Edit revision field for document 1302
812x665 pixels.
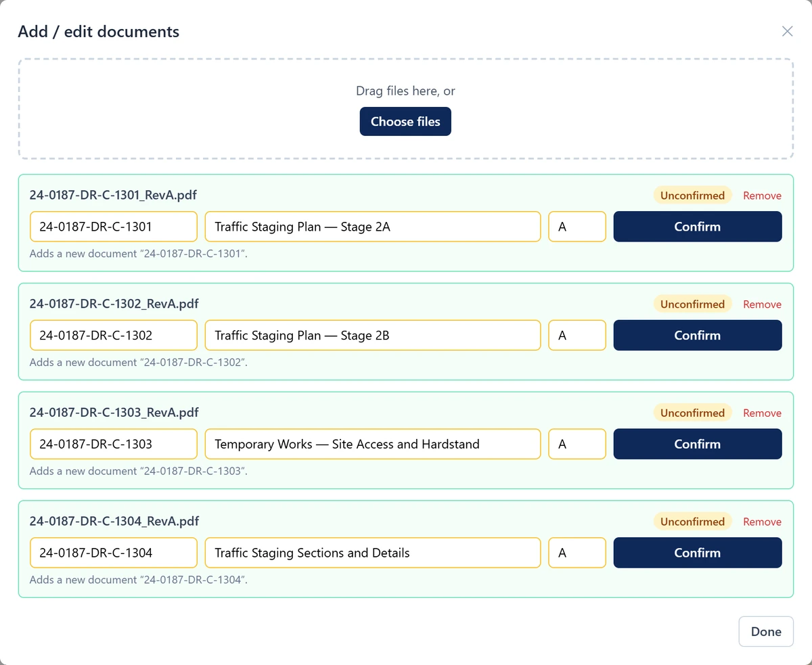[577, 336]
